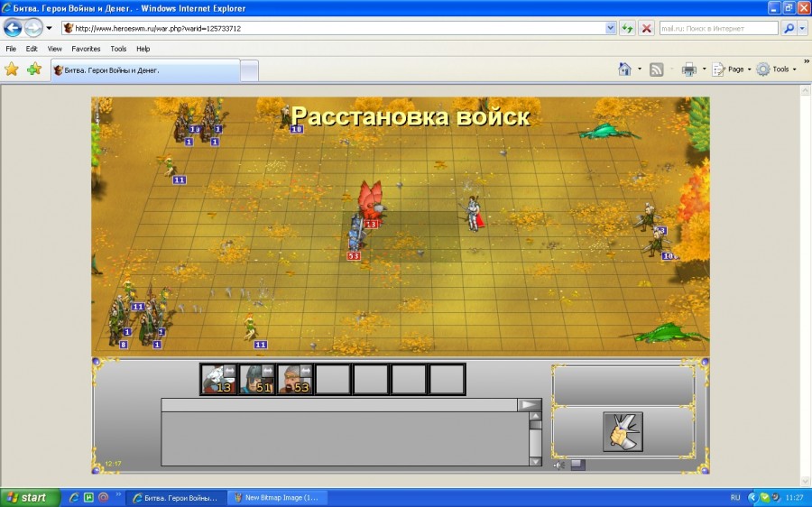Click the Home icon in the command bar
This screenshot has width=812, height=507.
tap(625, 69)
